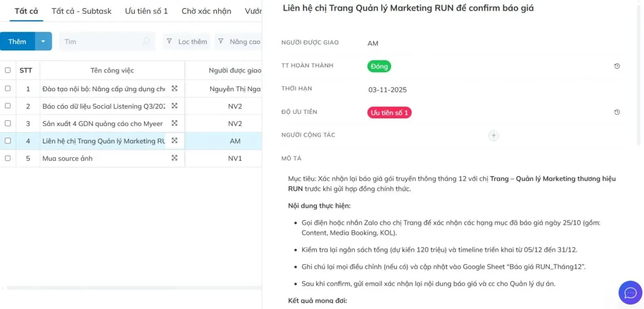Image resolution: width=644 pixels, height=309 pixels.
Task: Open the partially visible Vướn tab
Action: point(253,11)
